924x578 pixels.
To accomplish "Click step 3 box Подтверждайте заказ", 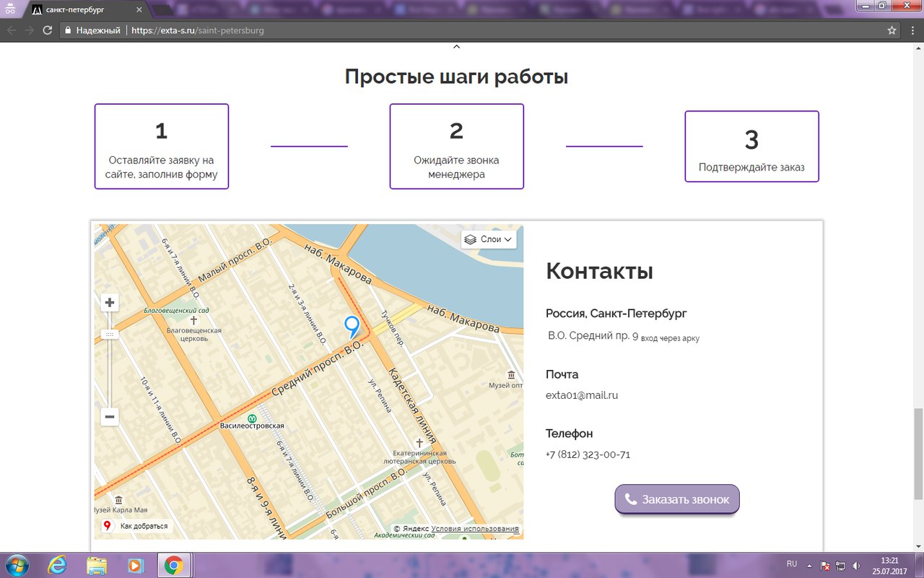I will [x=751, y=146].
